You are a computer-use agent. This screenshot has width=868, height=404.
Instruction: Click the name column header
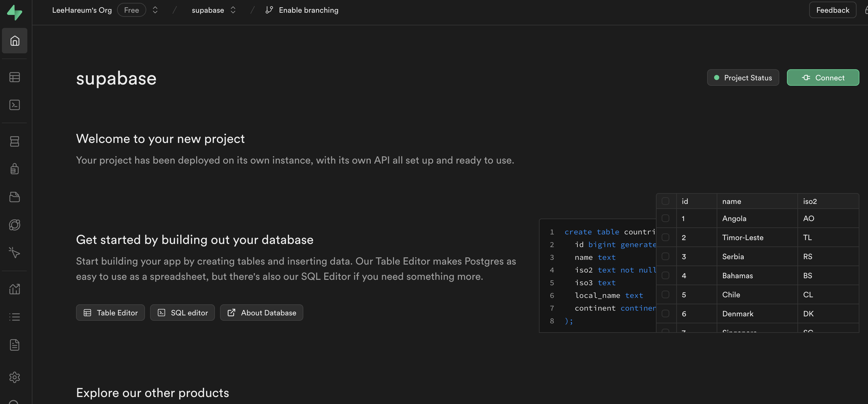[757, 201]
